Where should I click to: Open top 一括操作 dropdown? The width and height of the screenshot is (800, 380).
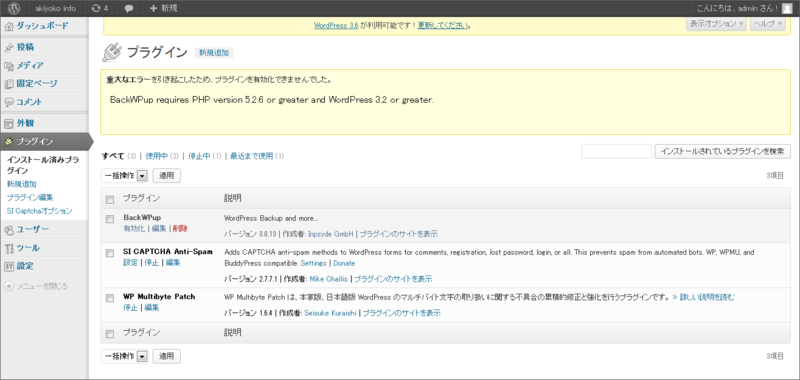124,175
